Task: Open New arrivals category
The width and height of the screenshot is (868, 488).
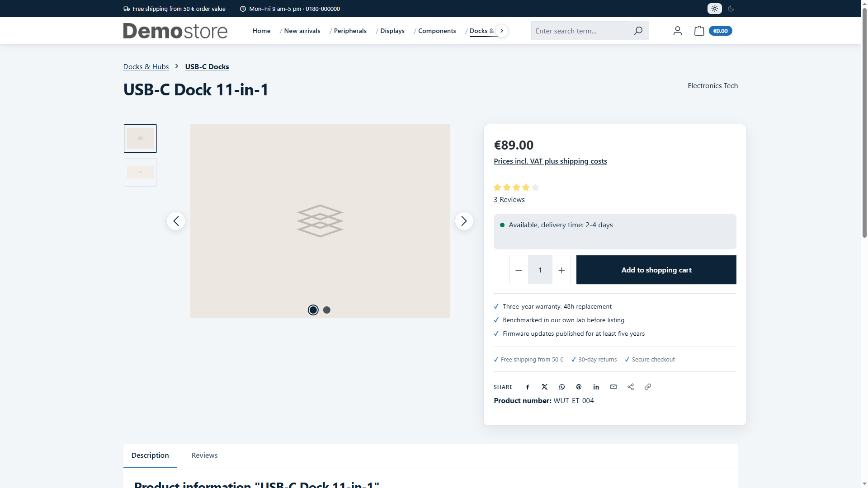Action: point(302,31)
